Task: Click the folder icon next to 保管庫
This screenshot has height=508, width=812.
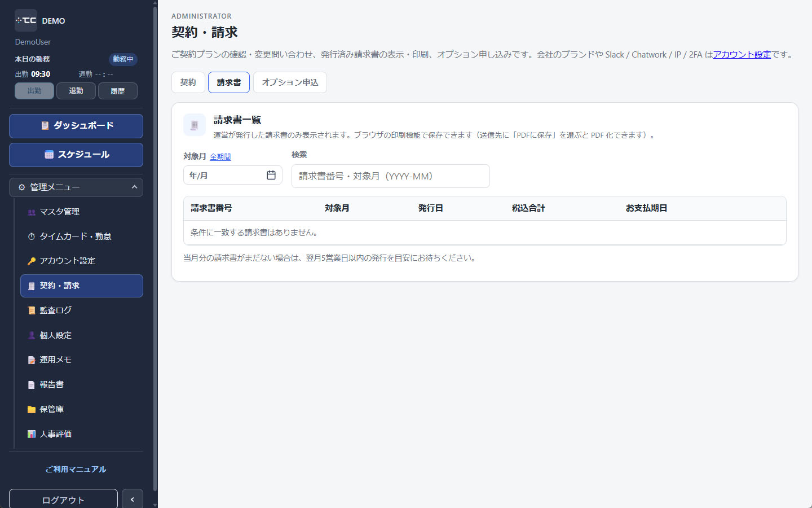Action: tap(32, 409)
